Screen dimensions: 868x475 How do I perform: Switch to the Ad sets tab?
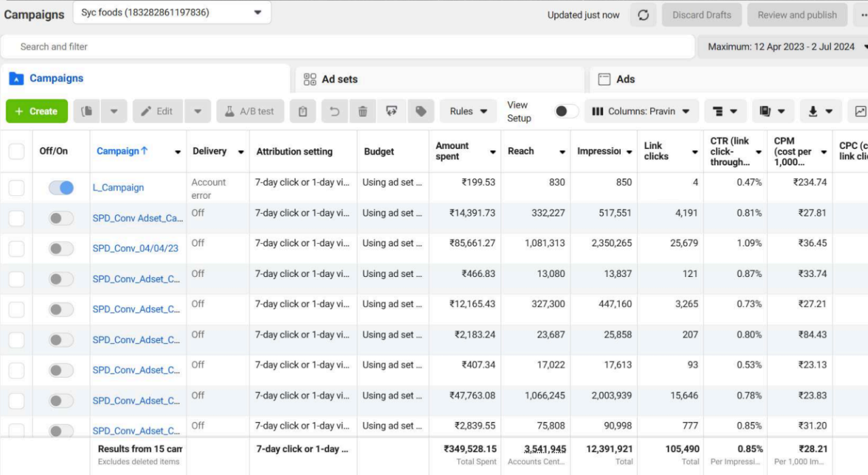click(339, 79)
